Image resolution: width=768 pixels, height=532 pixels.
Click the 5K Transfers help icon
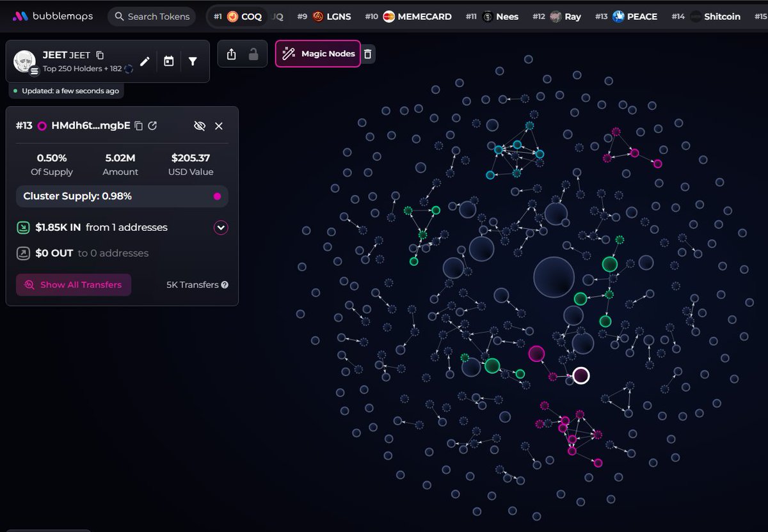coord(225,285)
